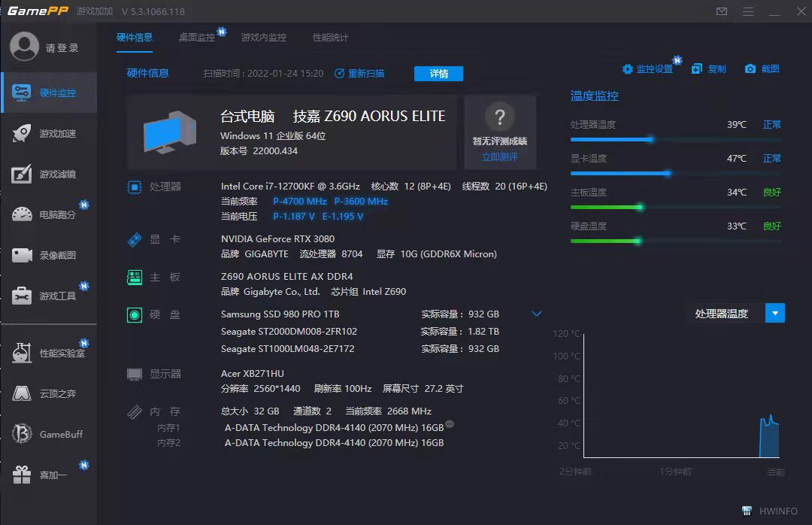Viewport: 812px width, 525px height.
Task: Click the 复制 copy button
Action: [x=709, y=69]
